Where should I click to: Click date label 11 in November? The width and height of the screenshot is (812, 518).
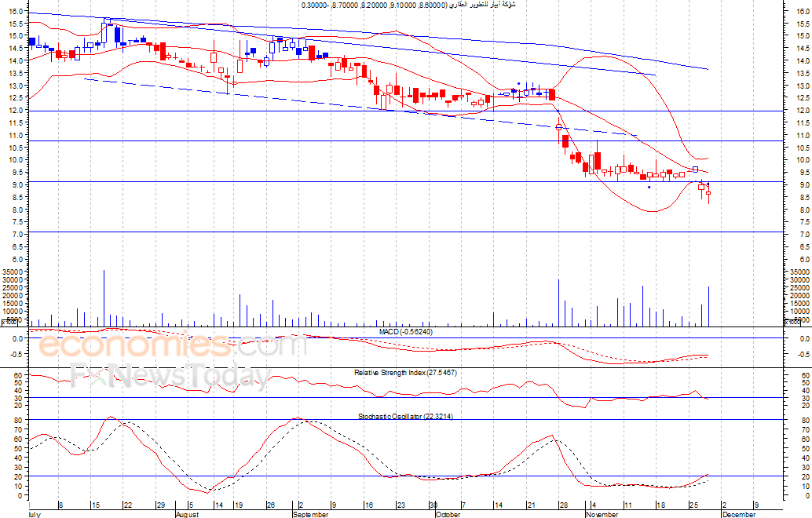(x=627, y=505)
